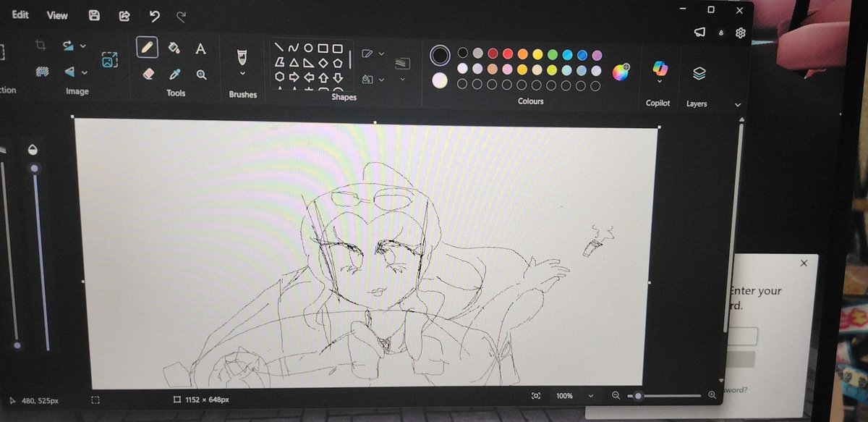This screenshot has height=422, width=868.
Task: Redo the last action
Action: (181, 15)
